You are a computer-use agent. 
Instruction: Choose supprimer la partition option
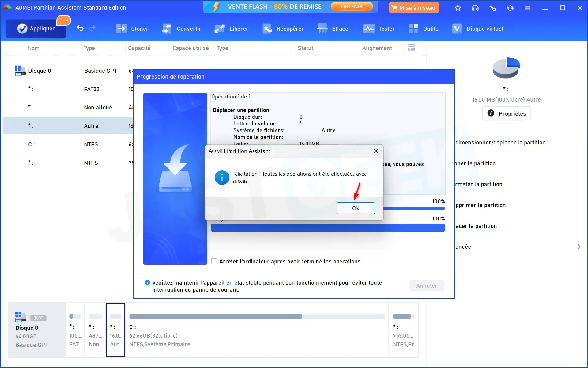click(x=480, y=205)
